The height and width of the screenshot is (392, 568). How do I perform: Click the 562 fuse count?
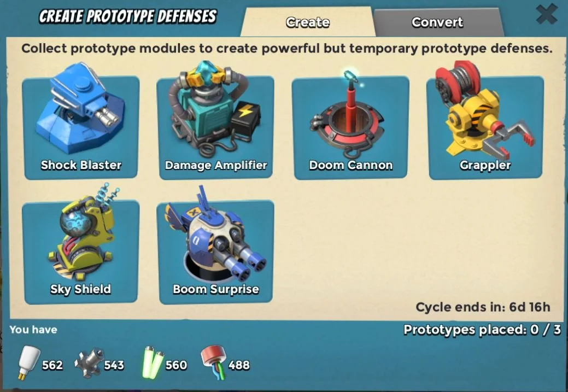coord(52,365)
